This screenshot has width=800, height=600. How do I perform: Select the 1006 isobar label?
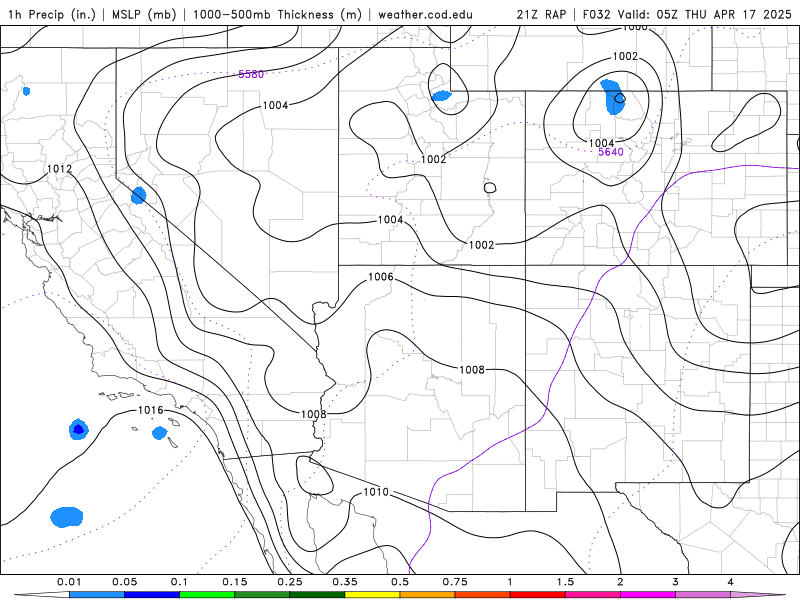point(381,277)
